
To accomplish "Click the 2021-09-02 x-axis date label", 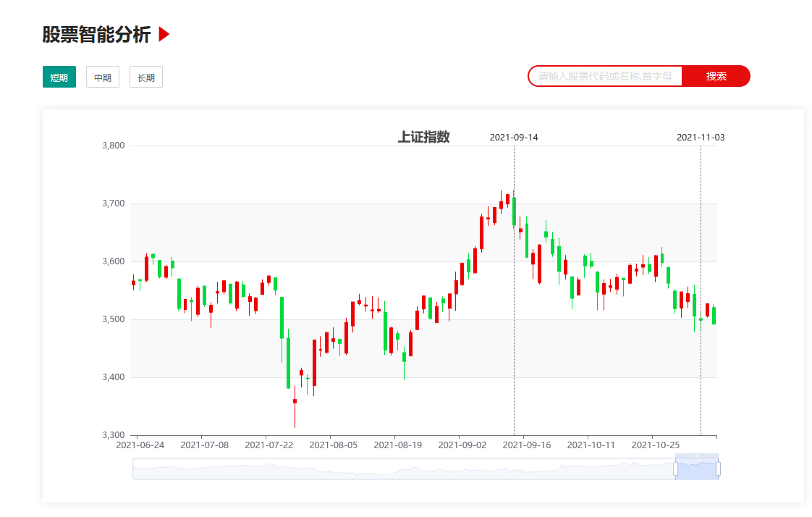I will [x=462, y=445].
